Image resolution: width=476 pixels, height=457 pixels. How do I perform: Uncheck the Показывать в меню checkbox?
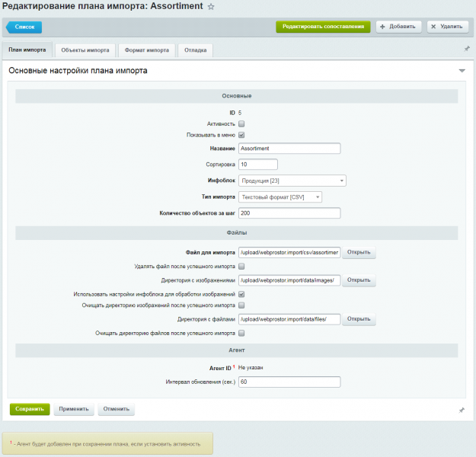241,135
